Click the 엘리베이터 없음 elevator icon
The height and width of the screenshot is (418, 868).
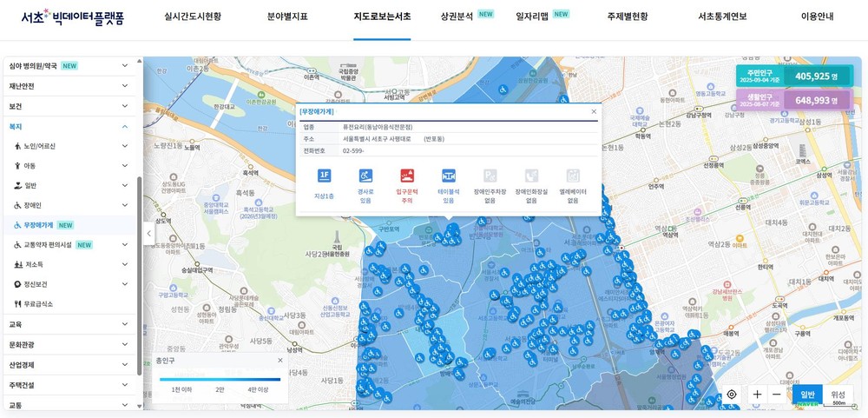573,176
